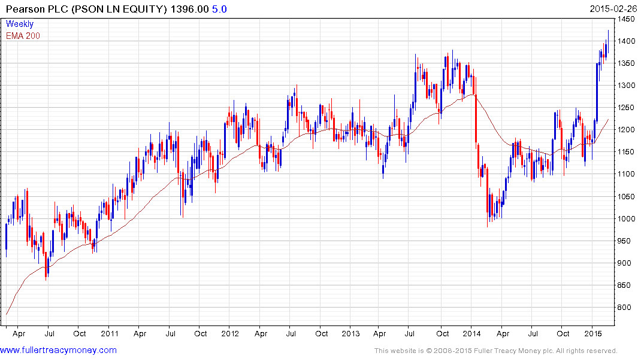Click the 1050 price axis label
This screenshot has width=644, height=359.
(627, 196)
